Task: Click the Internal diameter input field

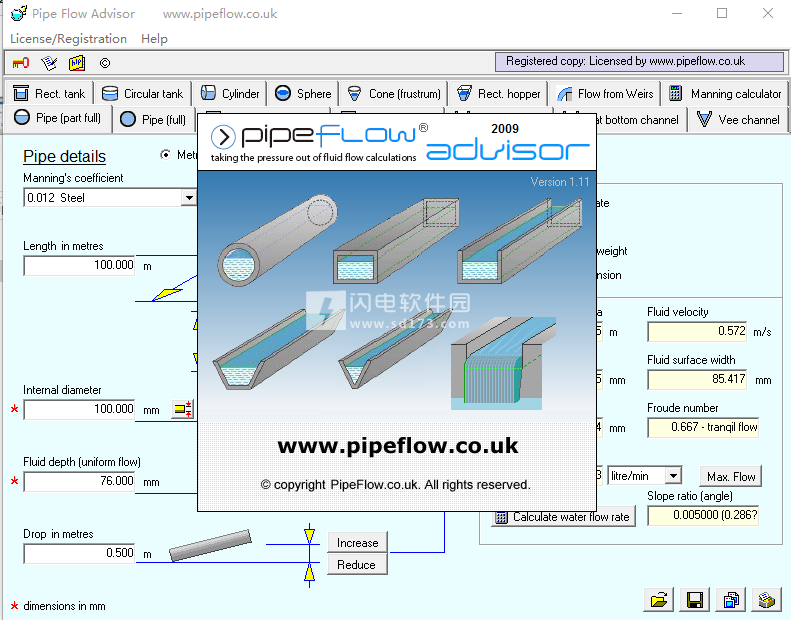Action: (x=79, y=409)
